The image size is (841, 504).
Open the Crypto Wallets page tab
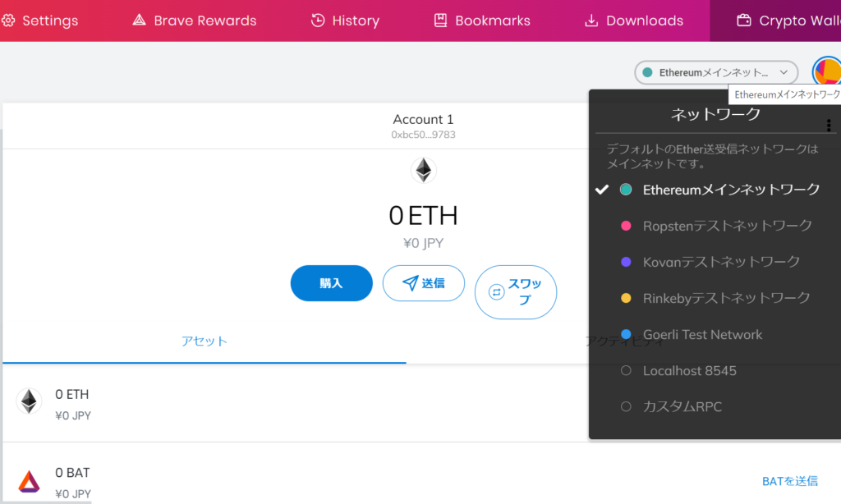775,21
